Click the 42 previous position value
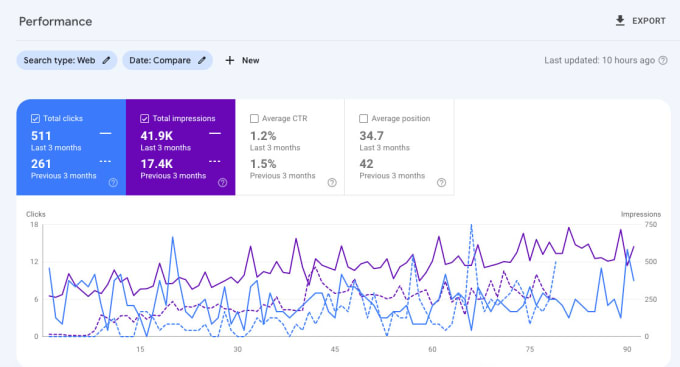 pyautogui.click(x=366, y=164)
